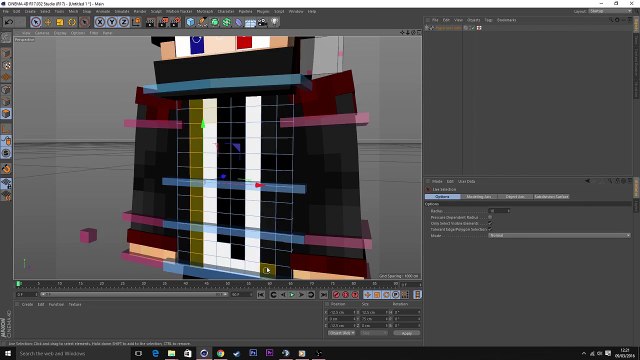Add Light object icon
This screenshot has height=360, width=640.
point(275,22)
